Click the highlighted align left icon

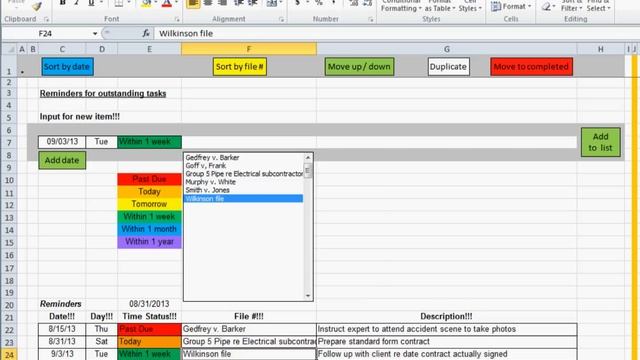click(x=193, y=4)
